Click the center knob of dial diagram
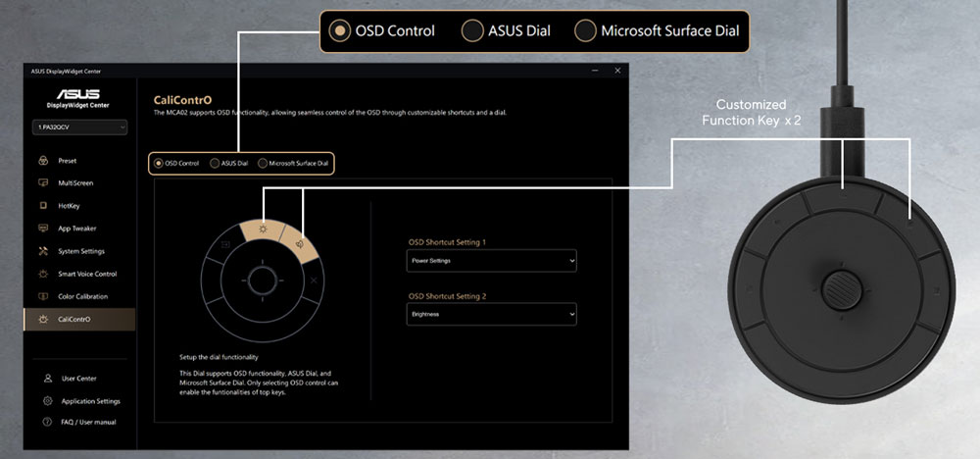Image resolution: width=980 pixels, height=459 pixels. 262,280
